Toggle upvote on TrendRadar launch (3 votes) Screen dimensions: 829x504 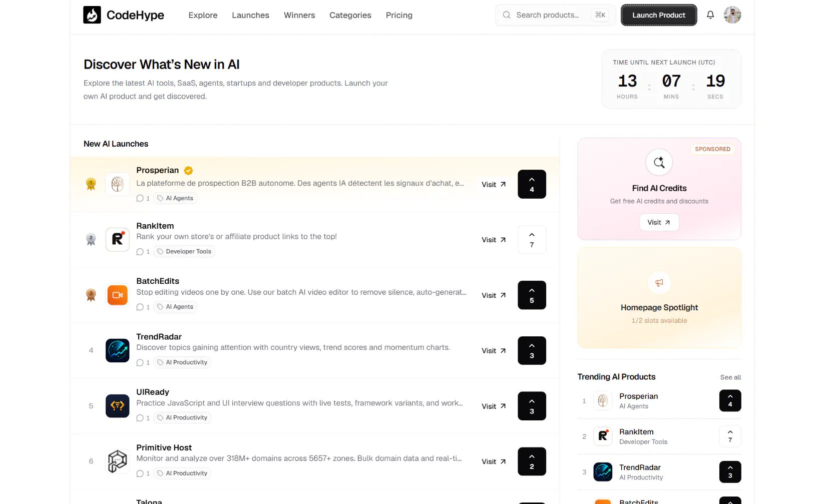pos(532,350)
